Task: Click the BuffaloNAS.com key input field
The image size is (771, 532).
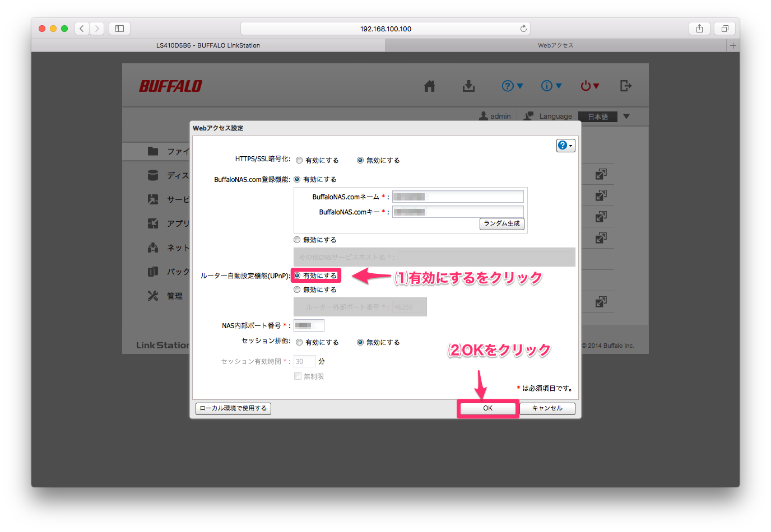Action: pyautogui.click(x=458, y=212)
